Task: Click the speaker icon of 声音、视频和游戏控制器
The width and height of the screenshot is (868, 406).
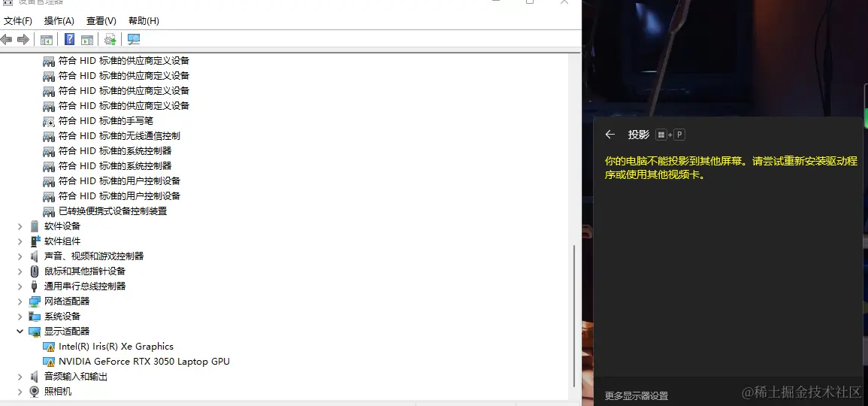Action: [x=35, y=256]
